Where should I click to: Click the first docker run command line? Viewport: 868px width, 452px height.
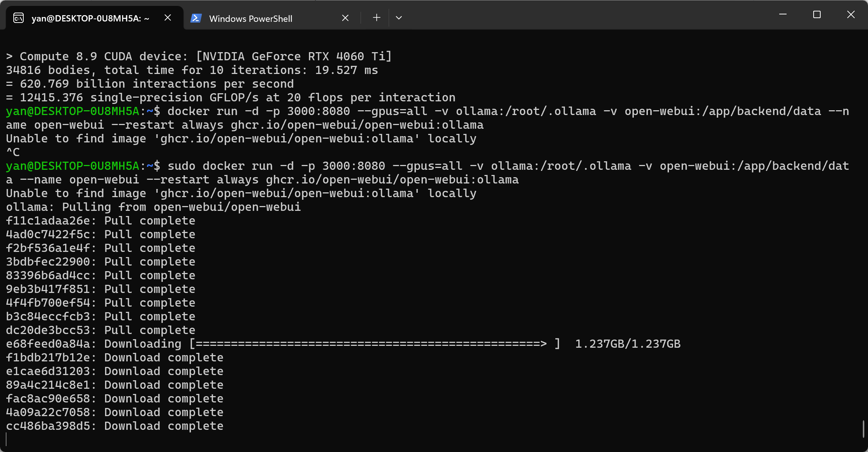427,118
